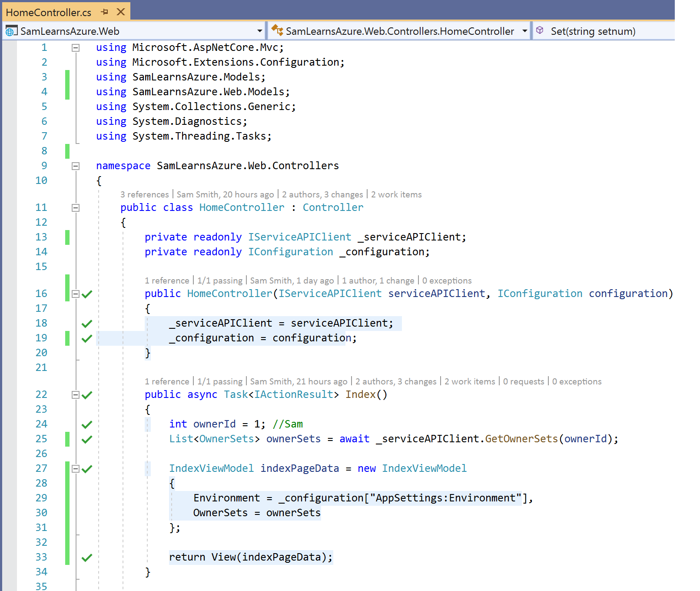Click test passed checkmark on line 33
This screenshot has width=700, height=591.
87,558
